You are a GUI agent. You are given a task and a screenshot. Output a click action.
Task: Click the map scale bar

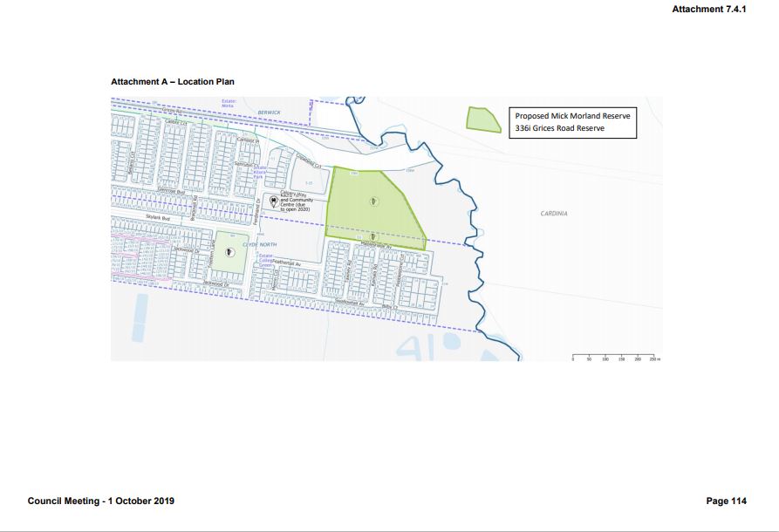point(616,358)
